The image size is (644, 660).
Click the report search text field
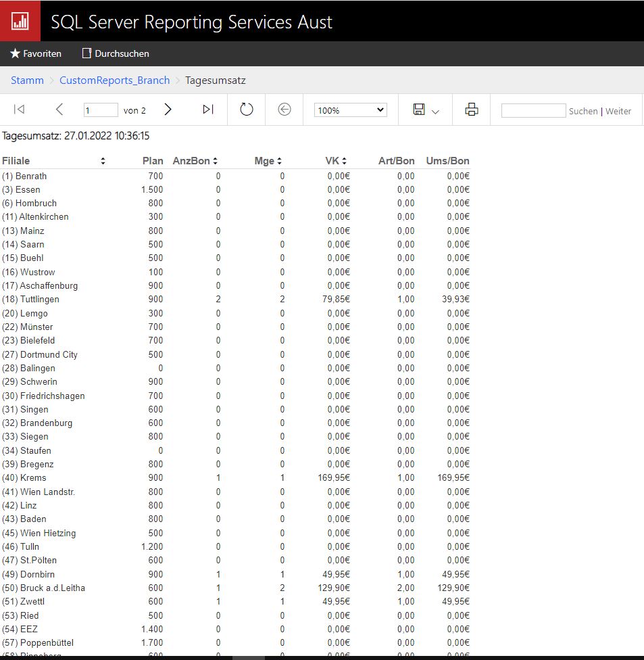coord(533,111)
